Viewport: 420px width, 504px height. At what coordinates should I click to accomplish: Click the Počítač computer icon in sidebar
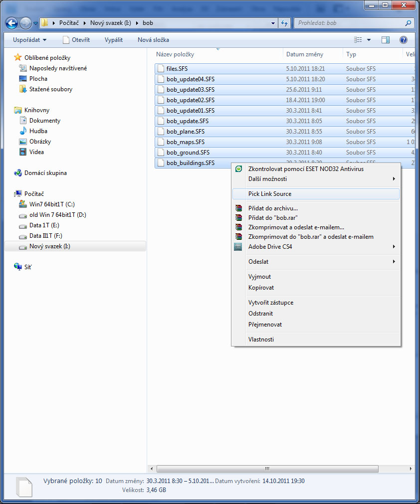click(17, 194)
